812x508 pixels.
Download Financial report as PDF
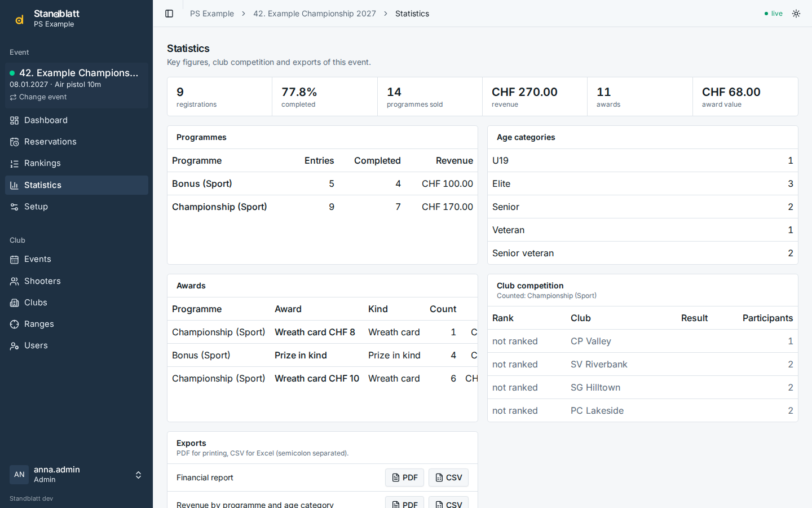404,478
